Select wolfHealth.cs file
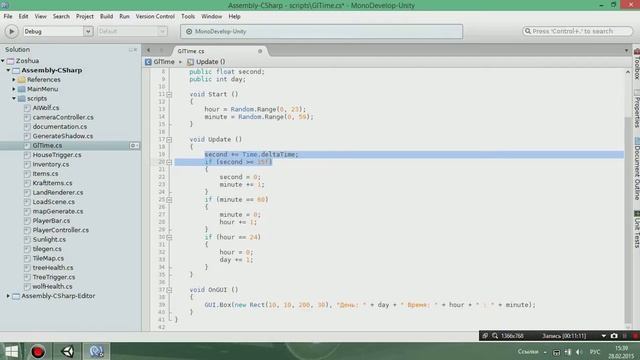Viewport: 640px width, 360px height. tap(52, 287)
